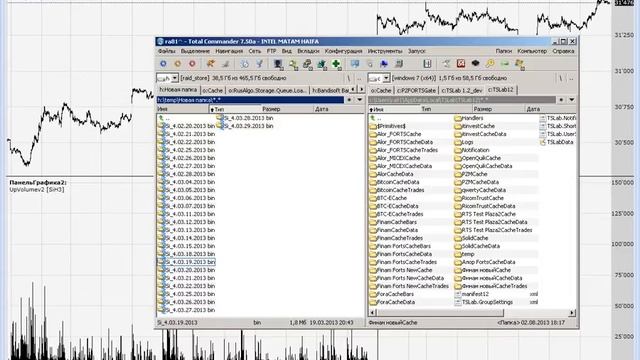This screenshot has height=360, width=640.
Task: Click the yellow magnifier toolbar icon
Action: click(x=490, y=64)
